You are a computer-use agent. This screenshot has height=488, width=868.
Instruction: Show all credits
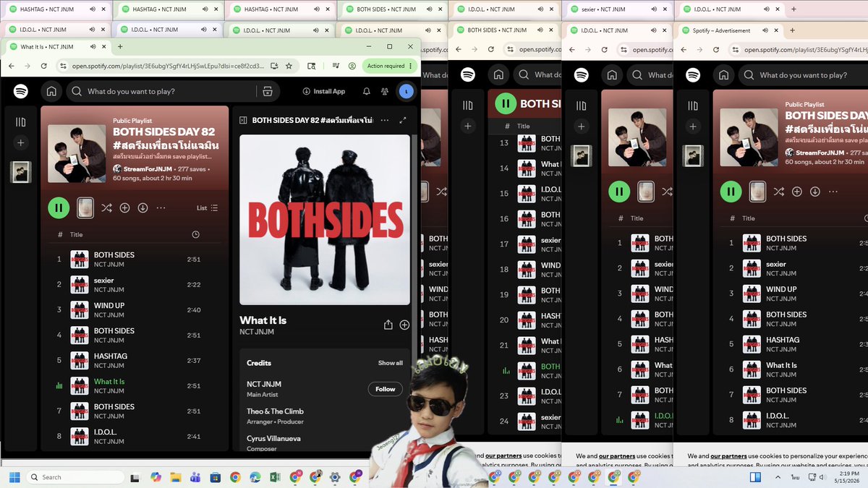(x=390, y=363)
